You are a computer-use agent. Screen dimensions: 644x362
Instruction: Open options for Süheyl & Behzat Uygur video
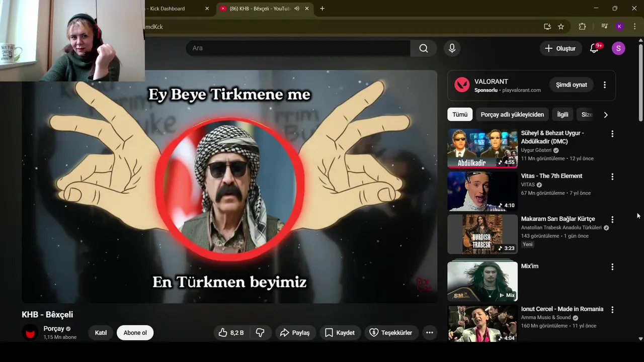click(612, 134)
